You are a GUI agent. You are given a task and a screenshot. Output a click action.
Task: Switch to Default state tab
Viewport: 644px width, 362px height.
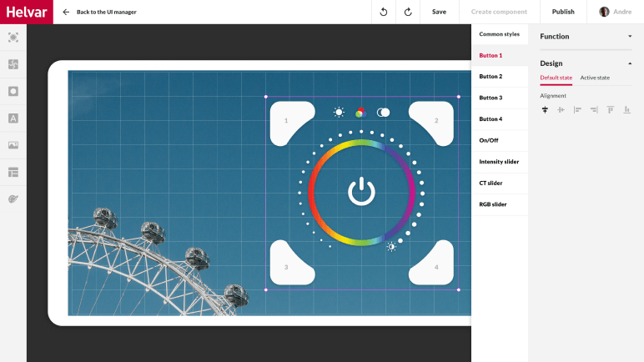[556, 78]
